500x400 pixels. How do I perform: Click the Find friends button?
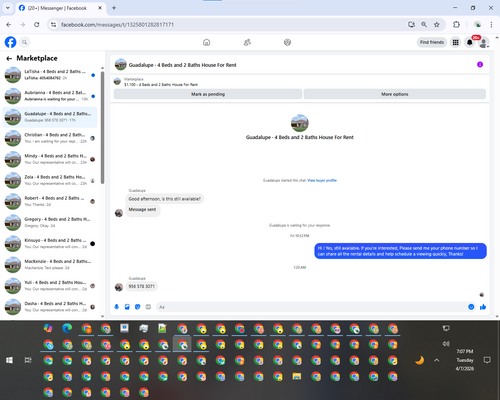(432, 42)
